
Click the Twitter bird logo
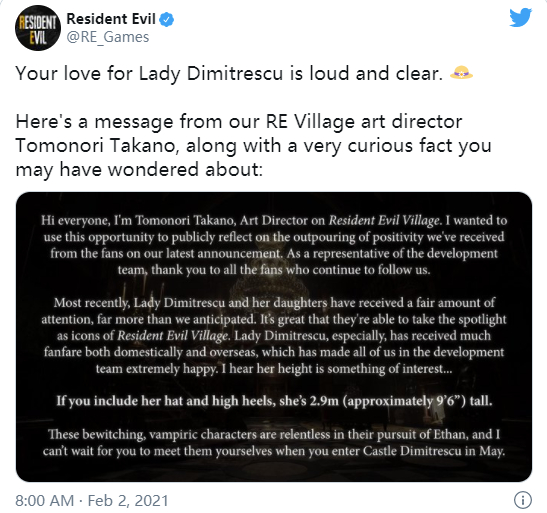[x=520, y=18]
